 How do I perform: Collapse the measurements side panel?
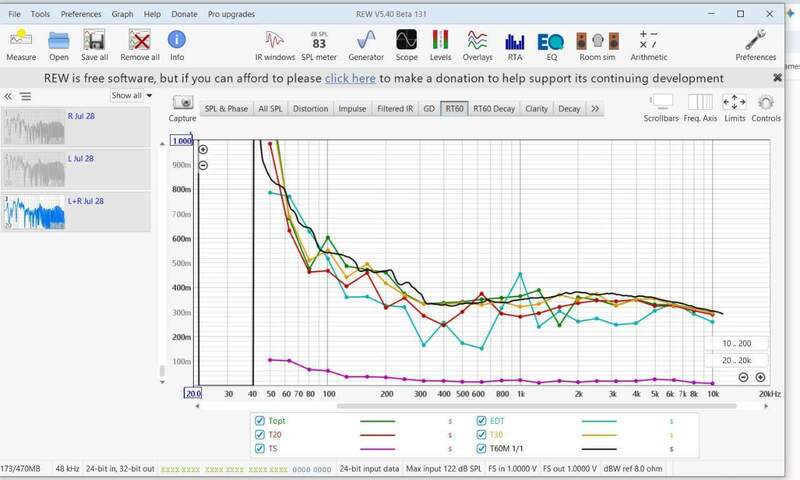tap(8, 96)
